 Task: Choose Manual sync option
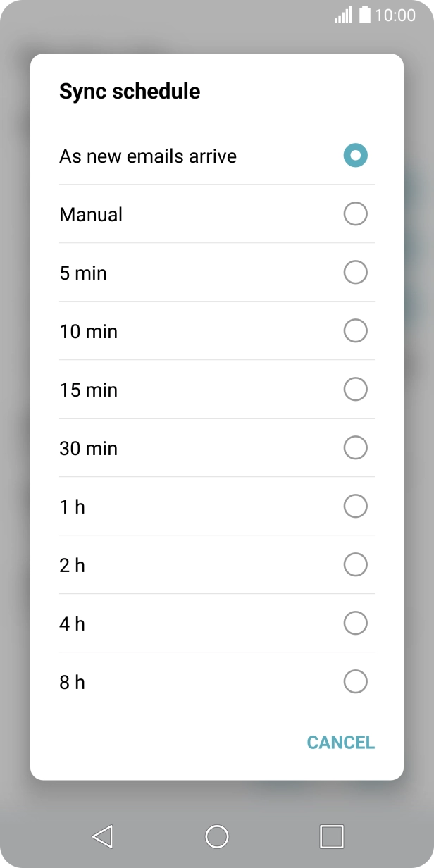coord(355,213)
